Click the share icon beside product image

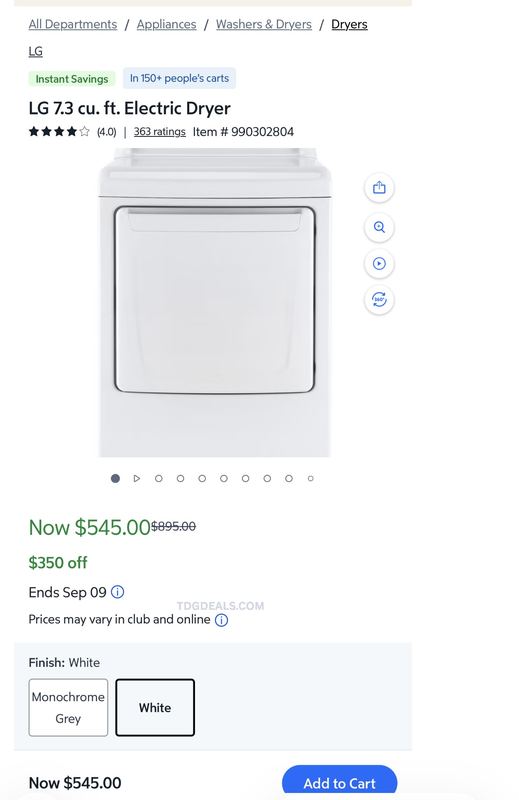click(x=379, y=188)
